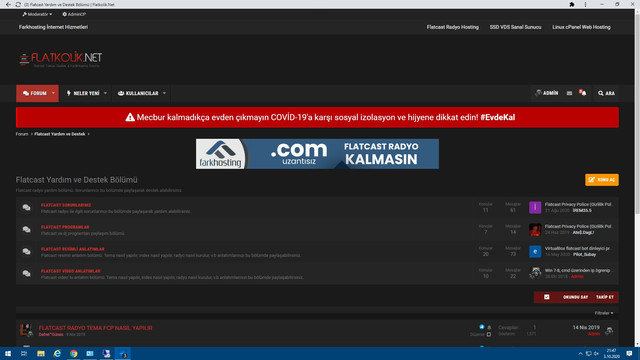Open the last-poster avatar beside 14 Nis 2019
This screenshot has height=360, width=640.
click(609, 331)
